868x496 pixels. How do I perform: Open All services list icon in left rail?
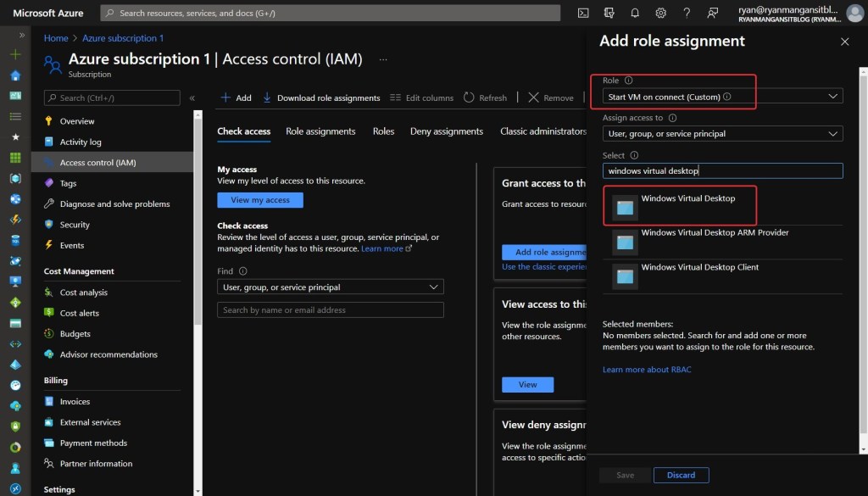pos(15,116)
